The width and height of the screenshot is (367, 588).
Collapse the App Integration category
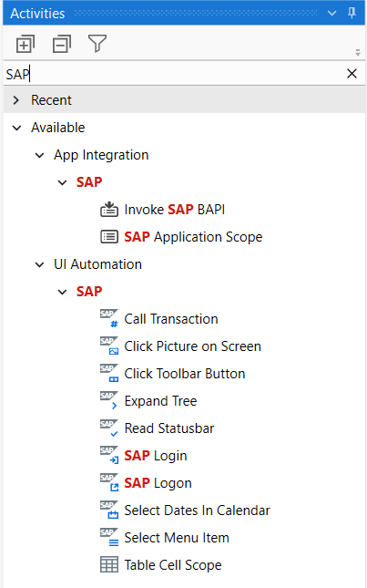point(39,155)
